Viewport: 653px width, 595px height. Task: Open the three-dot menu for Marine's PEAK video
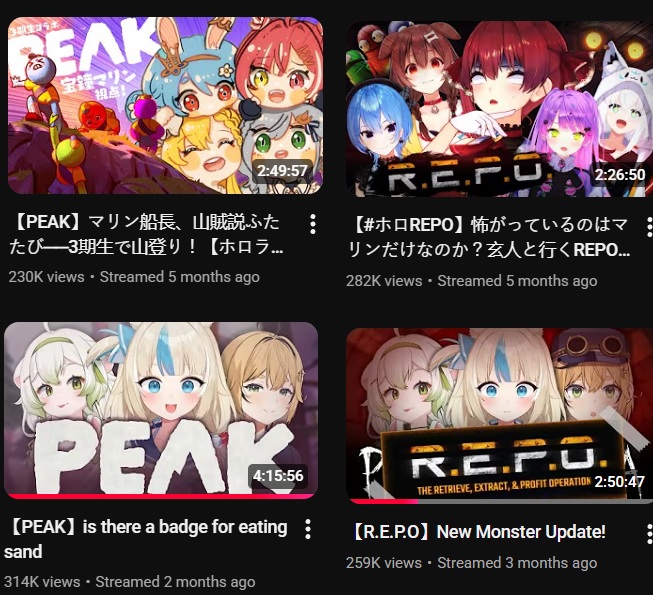tap(313, 224)
